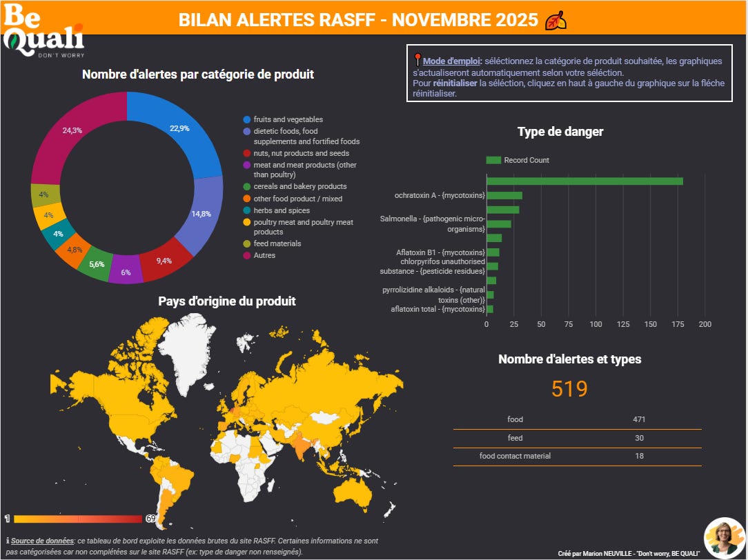
Task: Click the fruits and vegetables legend label
Action: (x=288, y=119)
